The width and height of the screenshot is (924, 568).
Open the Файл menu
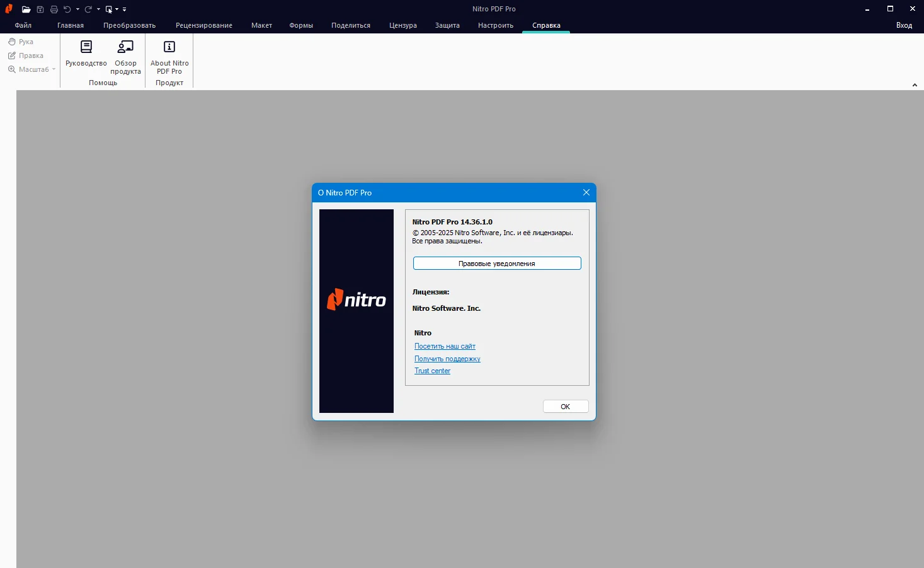23,25
